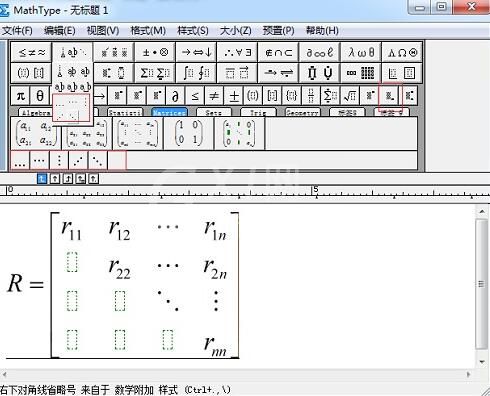The width and height of the screenshot is (490, 396).
Task: Insert the partial derivative symbol ∂
Action: point(175,96)
